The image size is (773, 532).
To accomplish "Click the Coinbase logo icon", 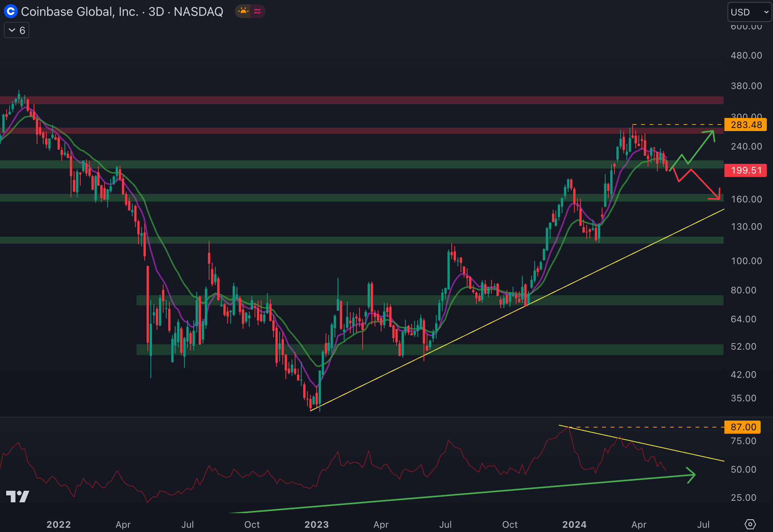I will click(10, 12).
